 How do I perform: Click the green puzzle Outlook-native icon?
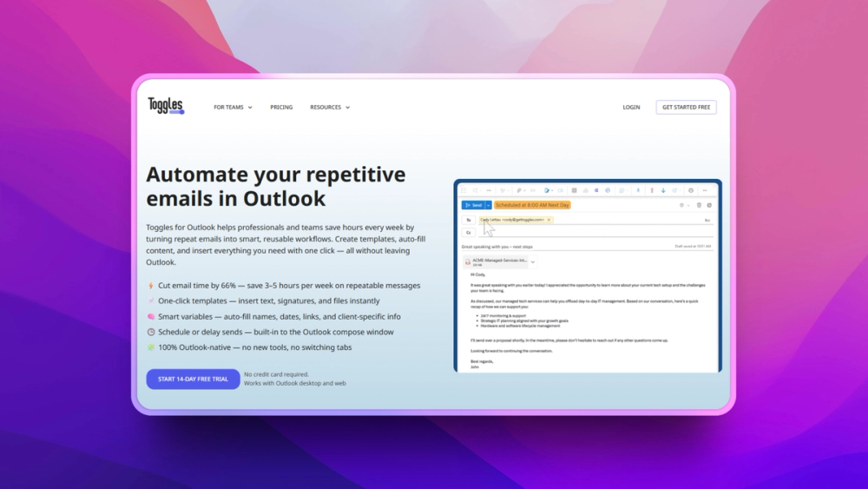[150, 347]
